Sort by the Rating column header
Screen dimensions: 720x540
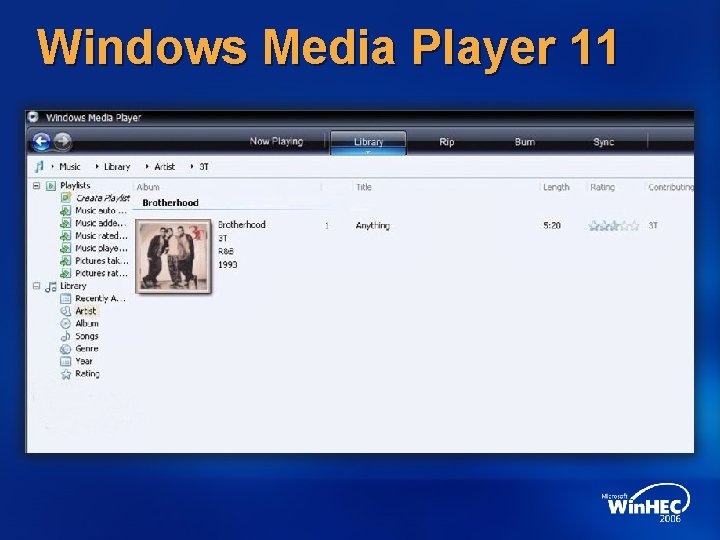(602, 187)
